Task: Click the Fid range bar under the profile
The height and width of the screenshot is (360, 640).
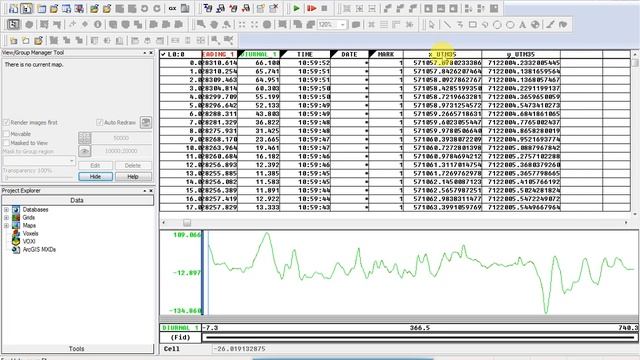Action: point(420,338)
